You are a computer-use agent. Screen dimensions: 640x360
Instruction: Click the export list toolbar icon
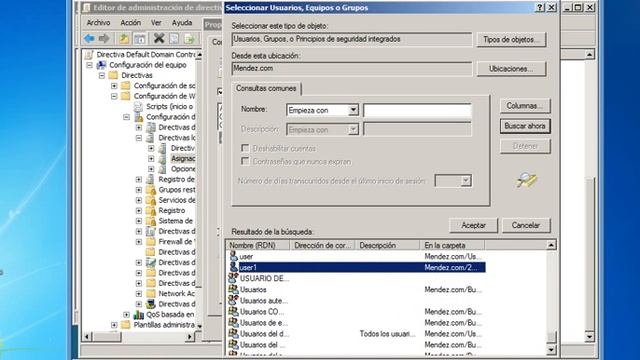(x=189, y=39)
